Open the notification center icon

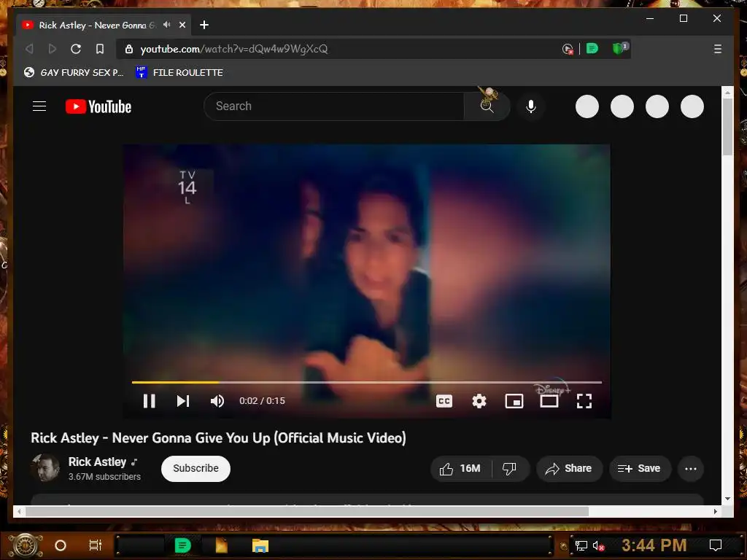tap(716, 545)
